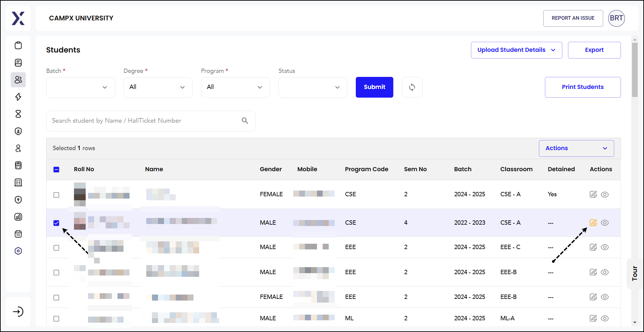644x332 pixels.
Task: Open the bus transport sidebar icon
Action: (x=18, y=165)
